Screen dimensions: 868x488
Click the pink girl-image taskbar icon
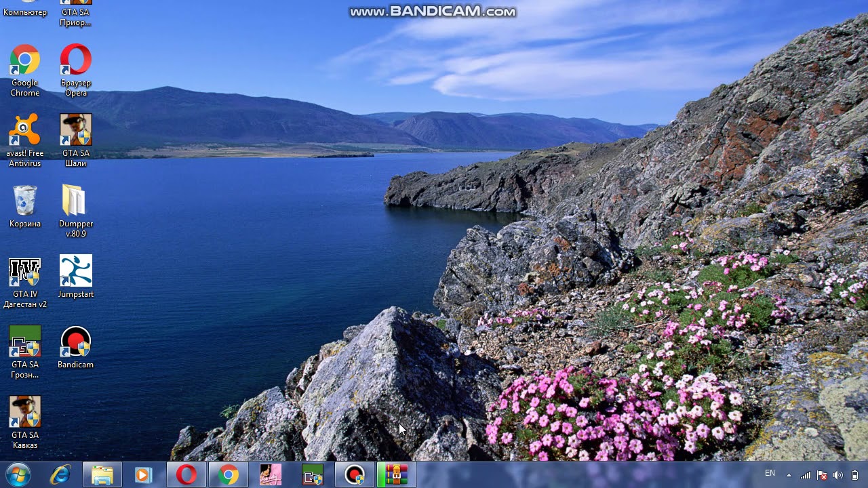[x=271, y=475]
